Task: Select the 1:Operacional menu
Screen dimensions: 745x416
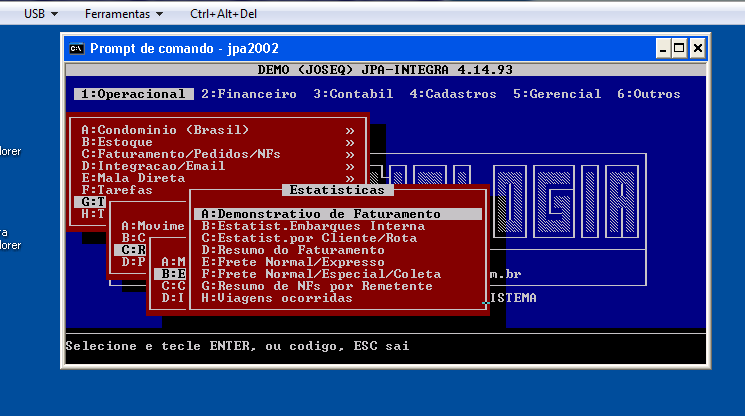Action: coord(134,94)
